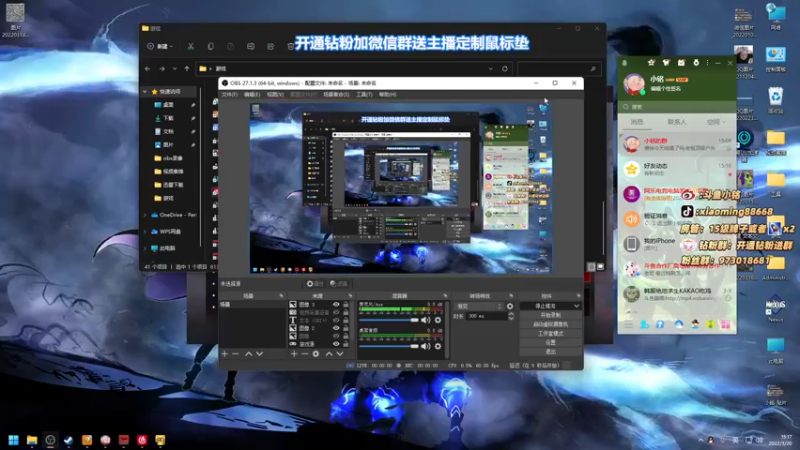This screenshot has width=800, height=450.
Task: Click the cut icon in the File Explorer toolbar
Action: tap(191, 46)
